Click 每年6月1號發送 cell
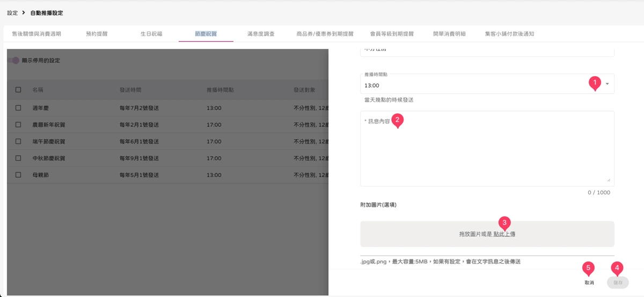Image resolution: width=644 pixels, height=297 pixels. (x=139, y=141)
